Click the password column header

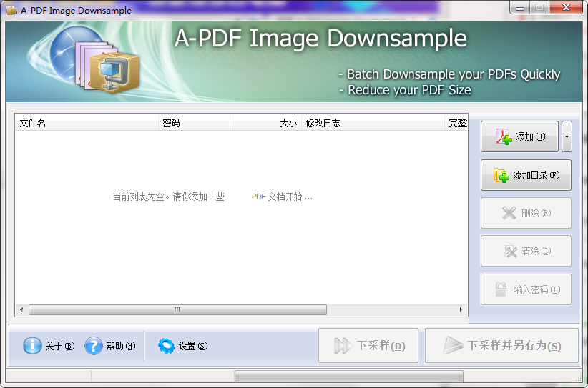(x=194, y=123)
